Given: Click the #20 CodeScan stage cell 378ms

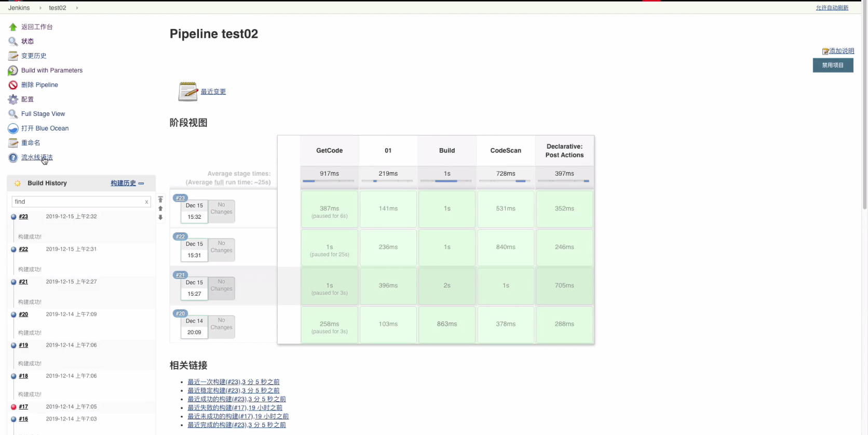Looking at the screenshot, I should point(506,324).
